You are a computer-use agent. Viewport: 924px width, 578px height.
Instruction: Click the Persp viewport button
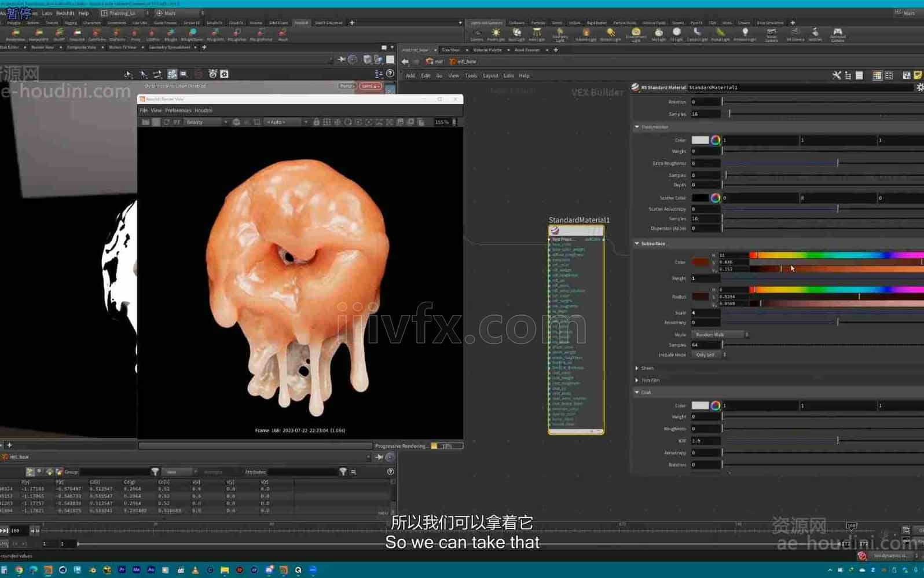tap(346, 86)
